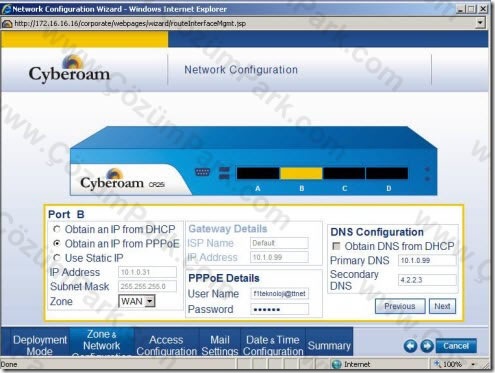Click the zoom magnifier icon in status bar
This screenshot has height=373, width=495.
pos(437,364)
